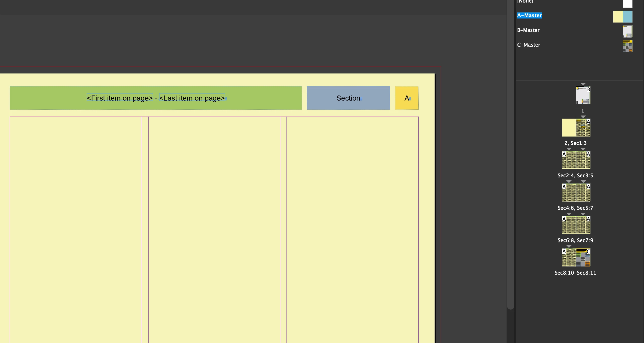644x343 pixels.
Task: Click section marker triangle above page 1
Action: click(583, 84)
